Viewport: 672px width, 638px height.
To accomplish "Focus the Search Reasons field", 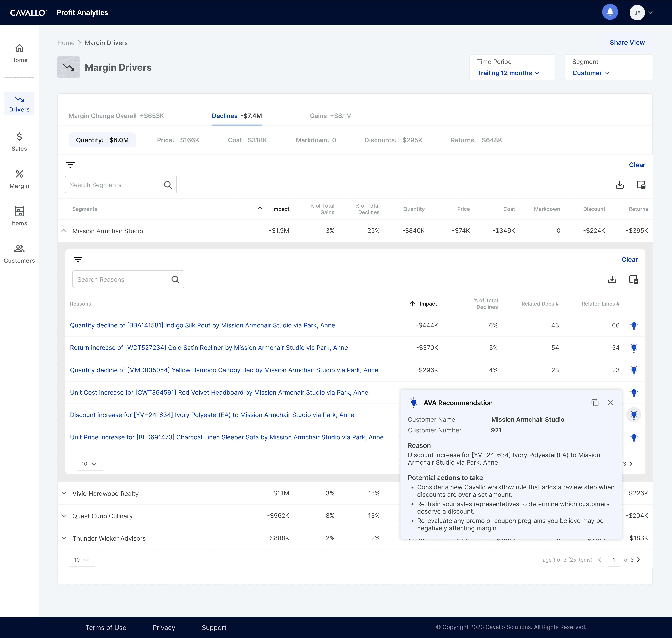I will (x=128, y=279).
